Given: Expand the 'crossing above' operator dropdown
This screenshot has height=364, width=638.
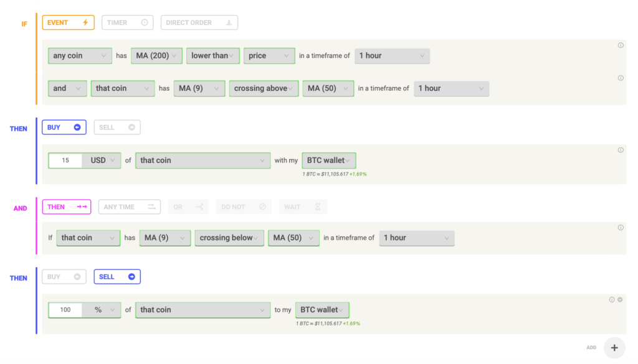Looking at the screenshot, I should tap(264, 88).
